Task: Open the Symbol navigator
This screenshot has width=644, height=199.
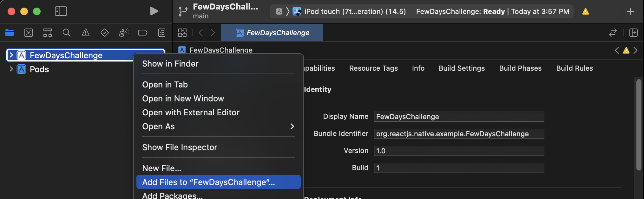Action: pos(48,33)
